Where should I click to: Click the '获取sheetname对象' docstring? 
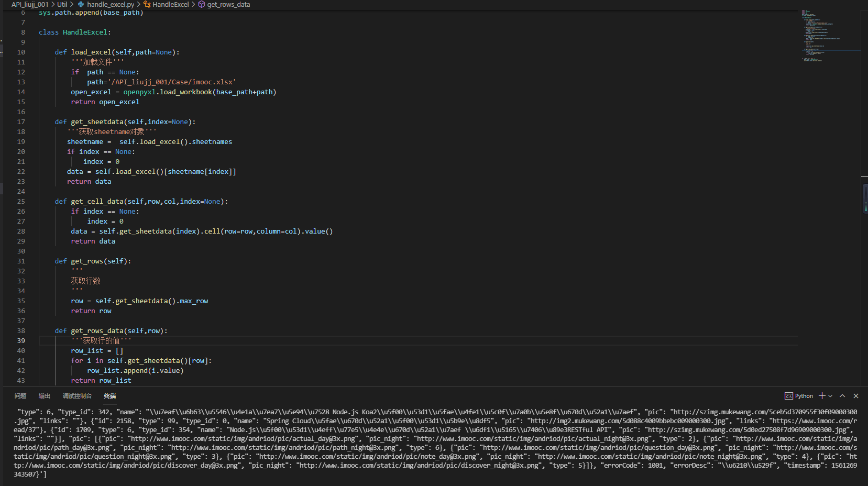pos(112,131)
